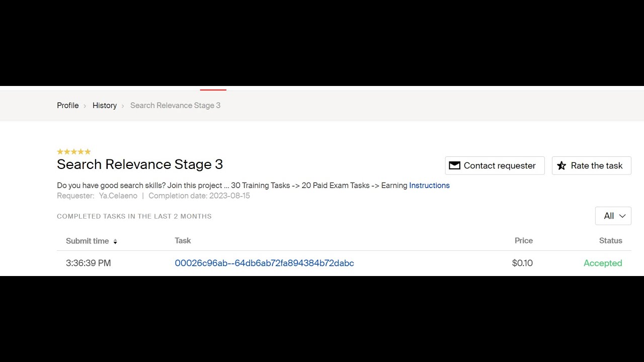Select the $0.10 price value

[x=522, y=263]
